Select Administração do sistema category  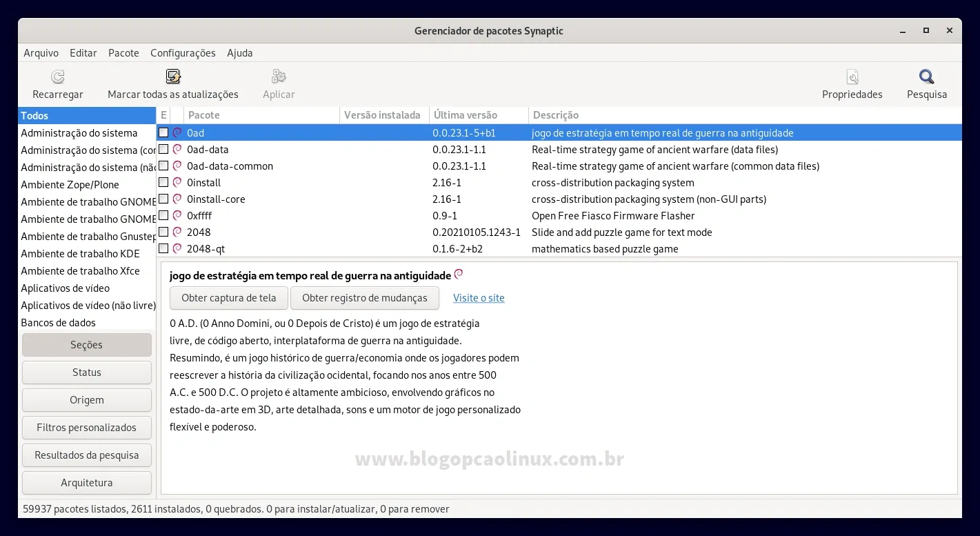tap(88, 133)
